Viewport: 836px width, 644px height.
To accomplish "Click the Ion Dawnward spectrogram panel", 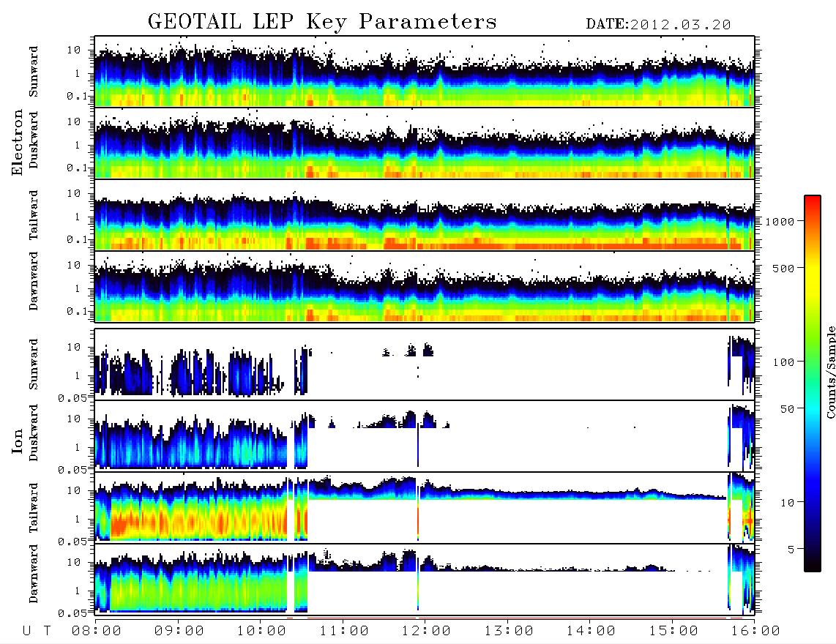I will click(425, 580).
